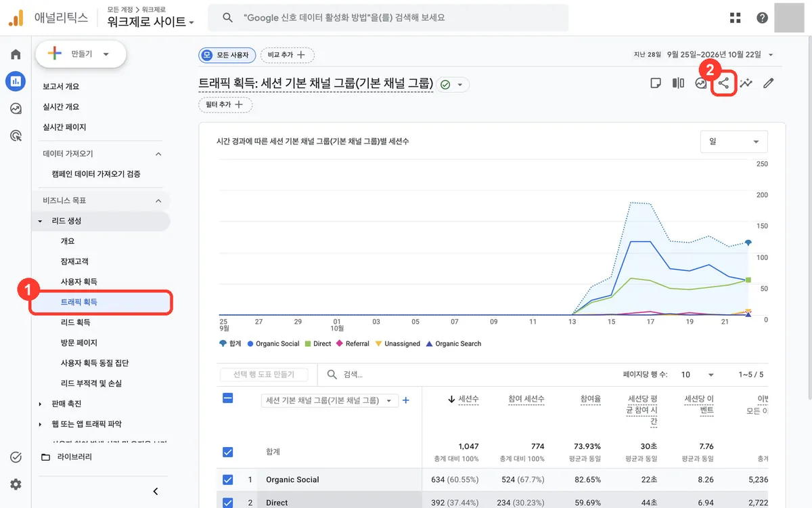Open the date range dropdown arrow
The height and width of the screenshot is (508, 812).
tap(771, 55)
